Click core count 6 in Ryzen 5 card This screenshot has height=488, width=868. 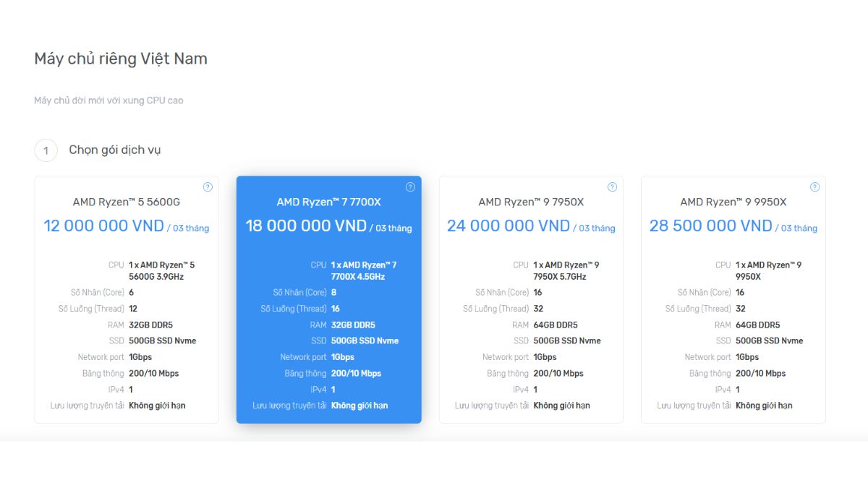pyautogui.click(x=132, y=293)
